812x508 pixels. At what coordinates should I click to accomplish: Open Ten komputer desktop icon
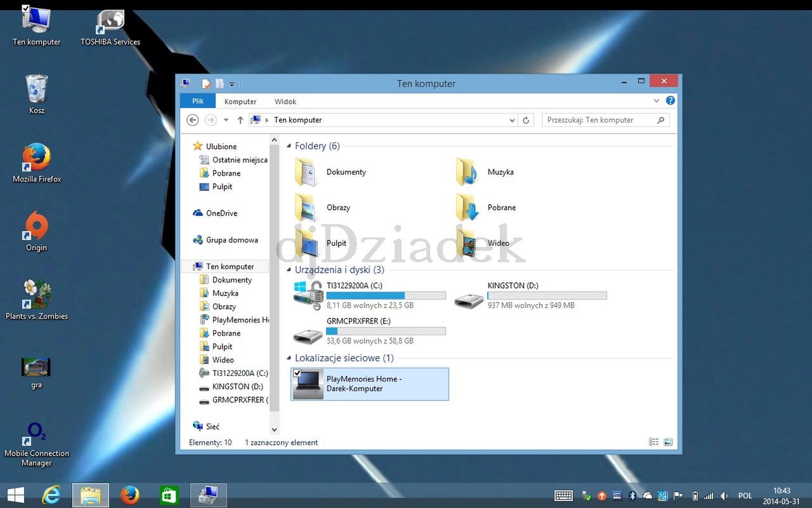tap(36, 26)
